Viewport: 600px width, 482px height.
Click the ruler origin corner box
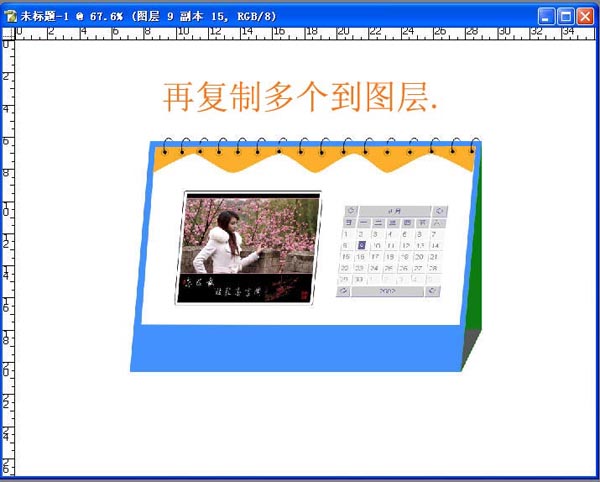[x=6, y=33]
